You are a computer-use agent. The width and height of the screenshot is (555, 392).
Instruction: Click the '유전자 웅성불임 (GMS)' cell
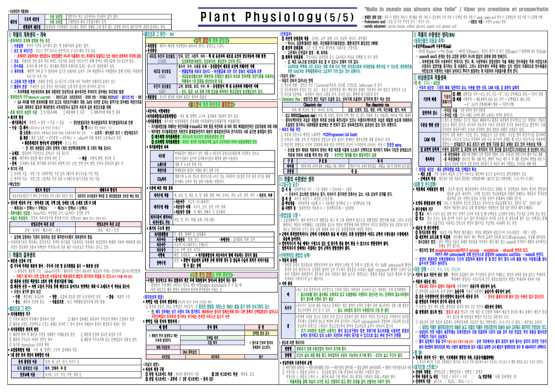[162, 89]
